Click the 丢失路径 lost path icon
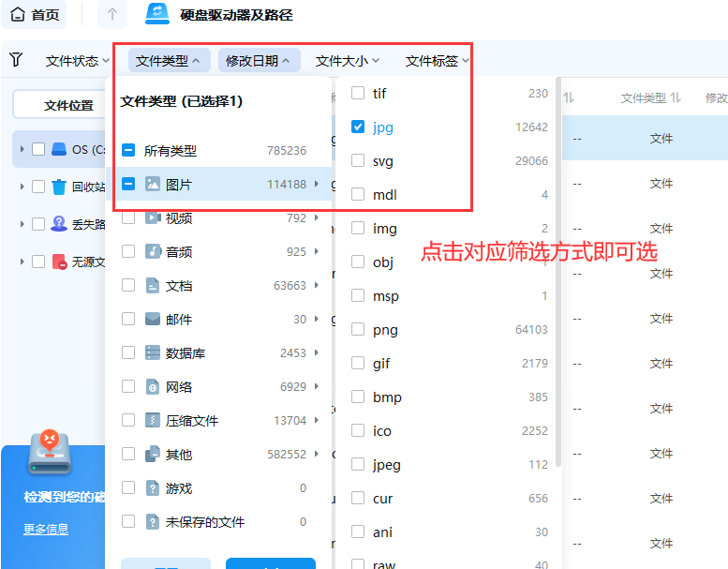The height and width of the screenshot is (569, 728). [x=59, y=223]
